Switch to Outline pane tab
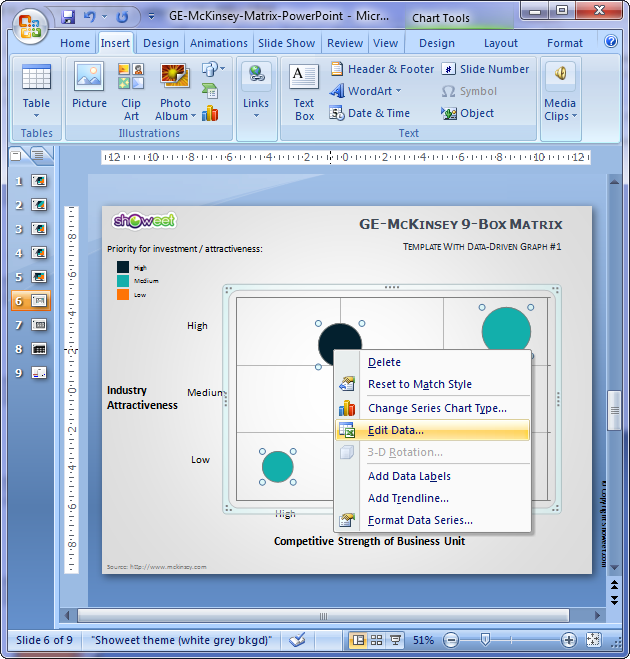 pyautogui.click(x=38, y=156)
